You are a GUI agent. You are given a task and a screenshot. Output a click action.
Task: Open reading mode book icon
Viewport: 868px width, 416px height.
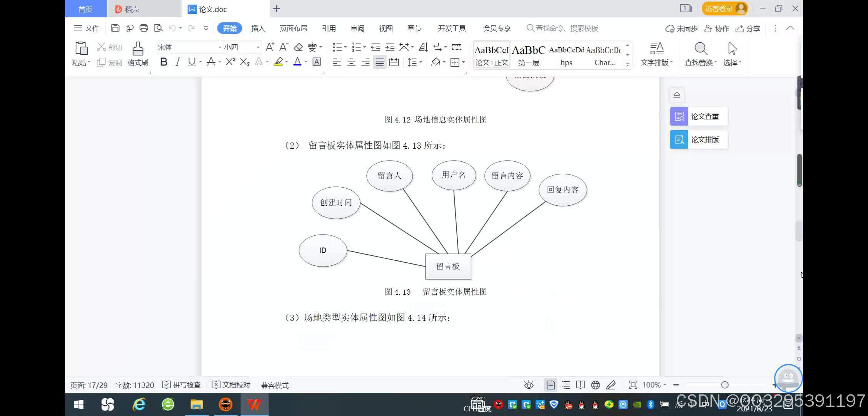tap(581, 385)
